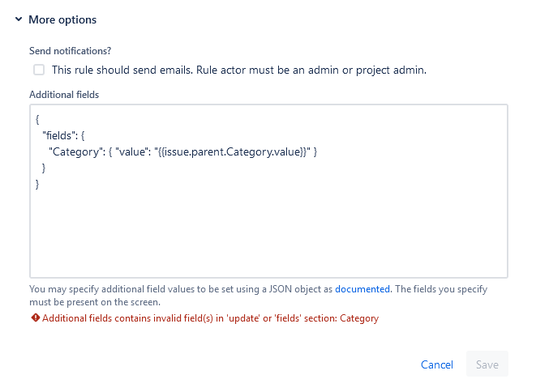The width and height of the screenshot is (536, 392).
Task: Click the red error warning icon
Action: (x=35, y=318)
